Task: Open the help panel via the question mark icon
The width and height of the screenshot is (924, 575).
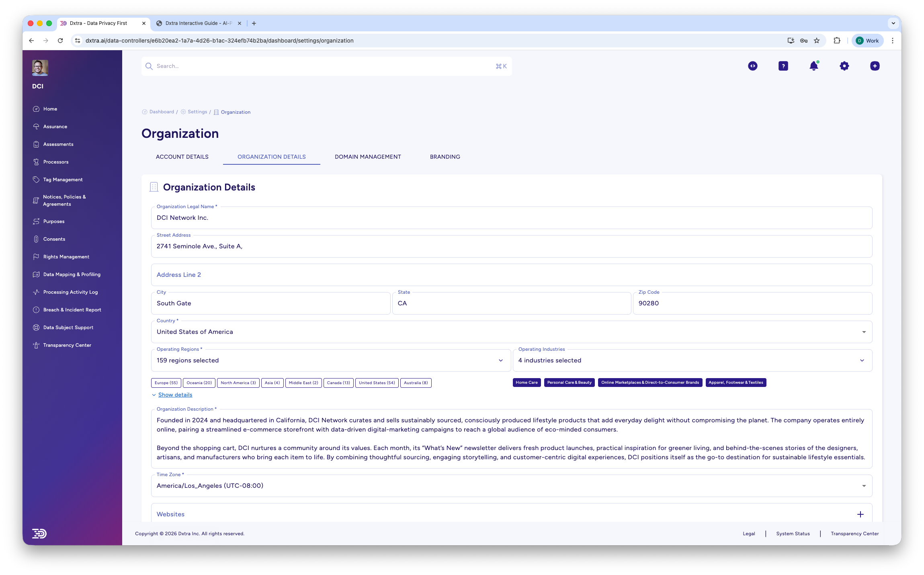Action: click(x=783, y=66)
